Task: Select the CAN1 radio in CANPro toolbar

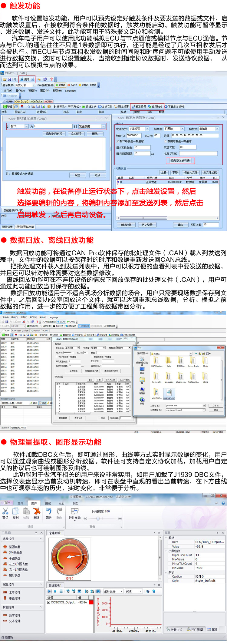Action: coord(61,85)
